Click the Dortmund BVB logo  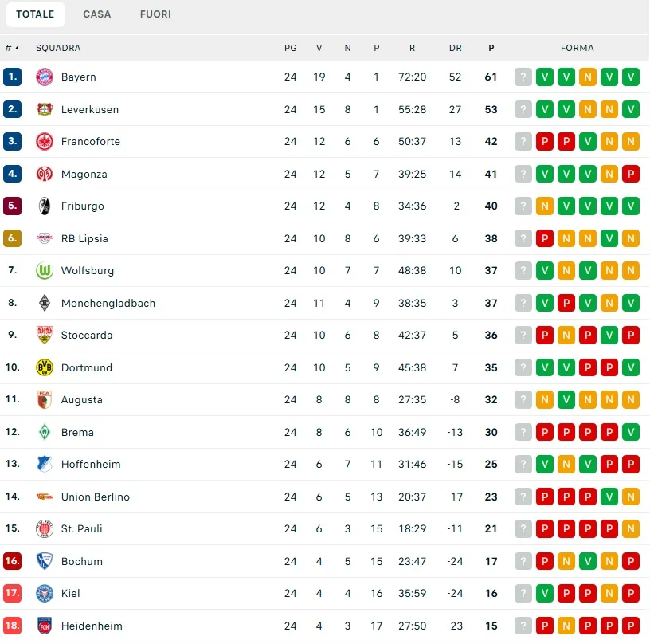pyautogui.click(x=44, y=367)
